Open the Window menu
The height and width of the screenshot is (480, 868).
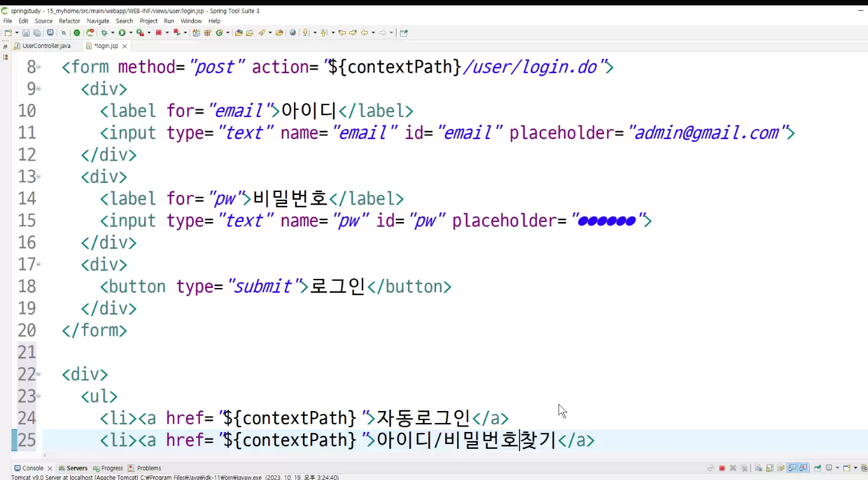pyautogui.click(x=191, y=21)
